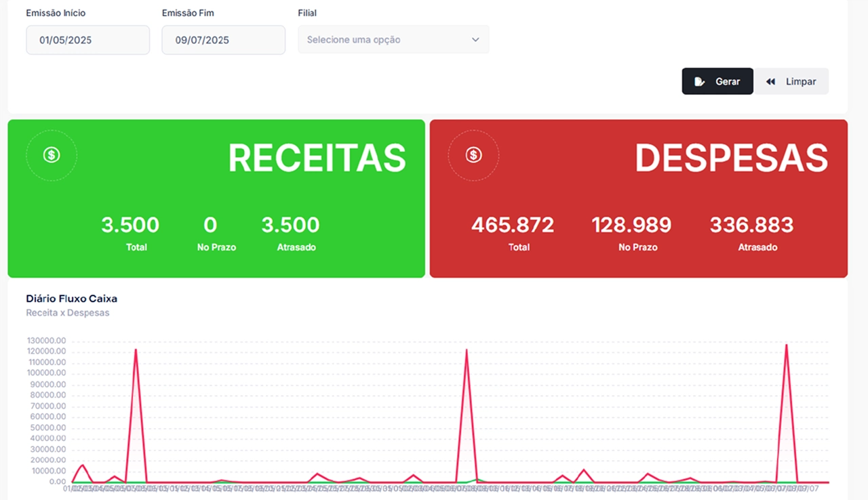Select the Receitas No Prazo value 0

coord(210,225)
